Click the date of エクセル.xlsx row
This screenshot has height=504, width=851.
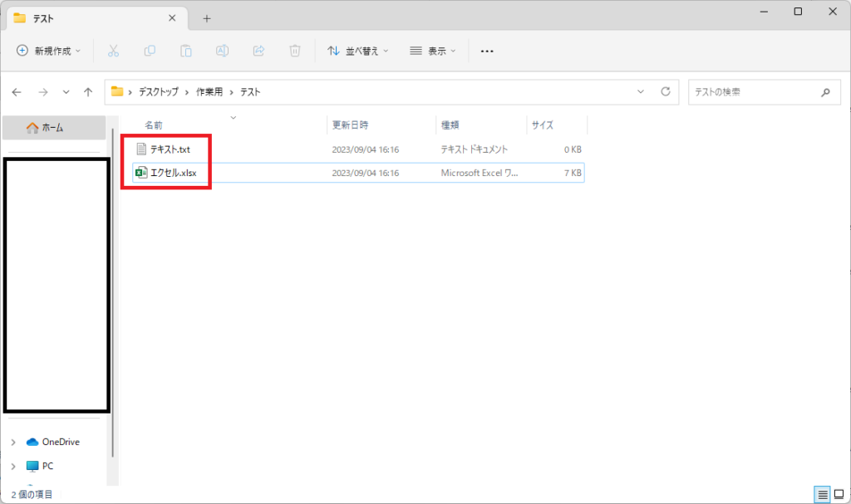coord(366,173)
